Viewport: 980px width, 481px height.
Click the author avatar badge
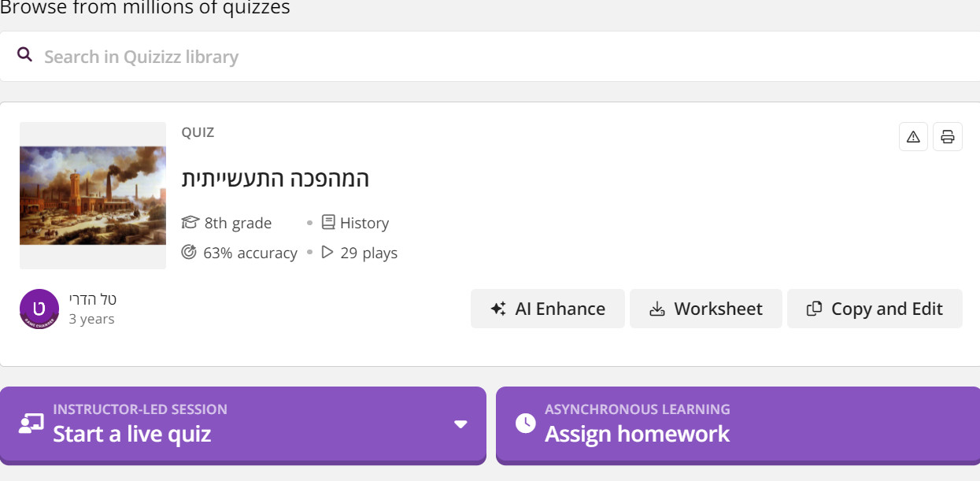pyautogui.click(x=39, y=309)
